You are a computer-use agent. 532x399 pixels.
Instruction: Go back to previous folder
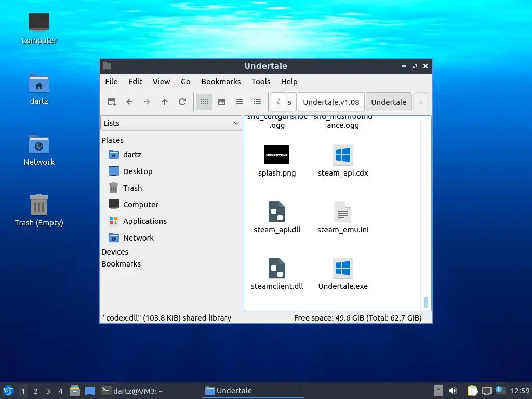click(129, 102)
